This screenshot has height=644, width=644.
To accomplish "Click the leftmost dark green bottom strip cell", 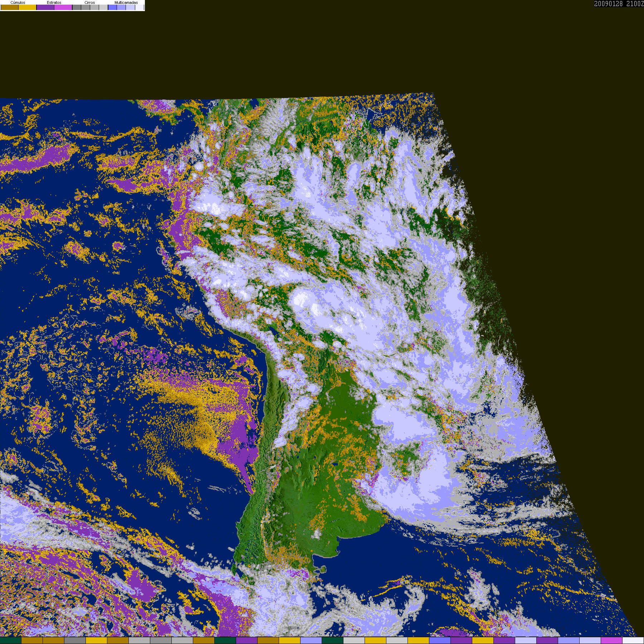I will 11,640.
